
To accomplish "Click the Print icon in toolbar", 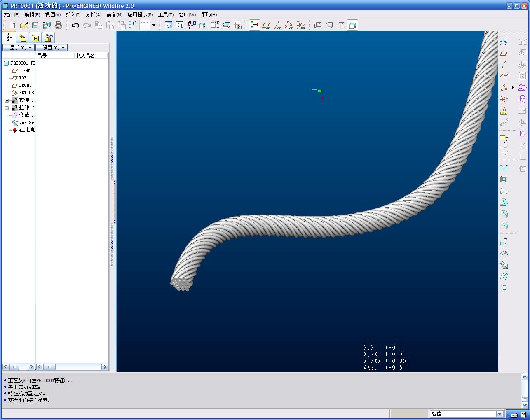I will tap(59, 25).
